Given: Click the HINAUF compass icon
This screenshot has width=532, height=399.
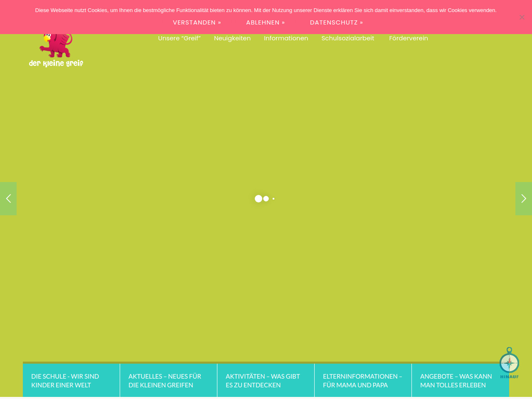Looking at the screenshot, I should [x=509, y=362].
